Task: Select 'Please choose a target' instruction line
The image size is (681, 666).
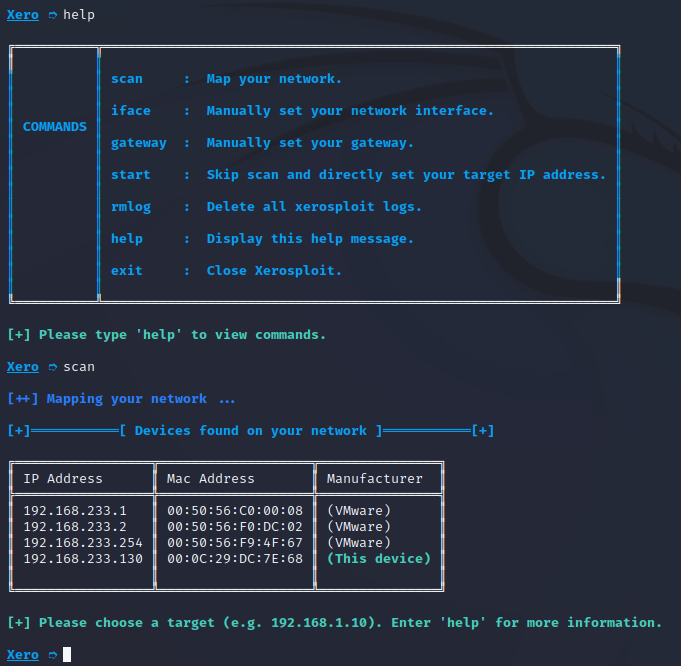Action: [334, 623]
